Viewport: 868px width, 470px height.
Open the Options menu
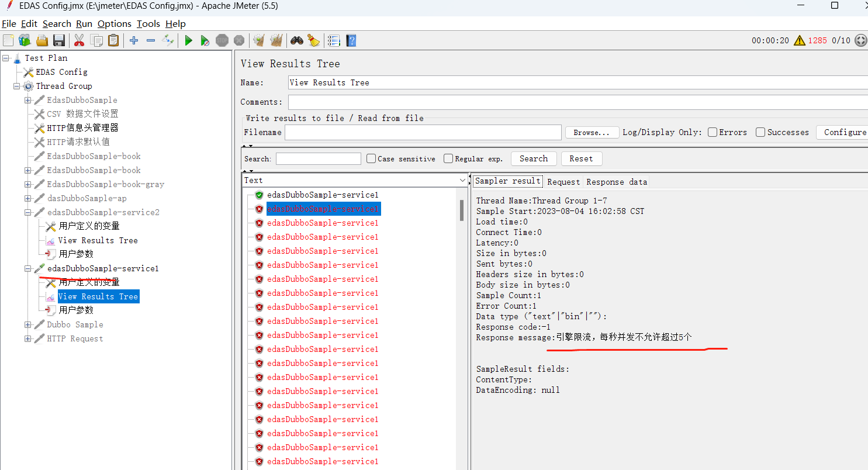click(115, 24)
